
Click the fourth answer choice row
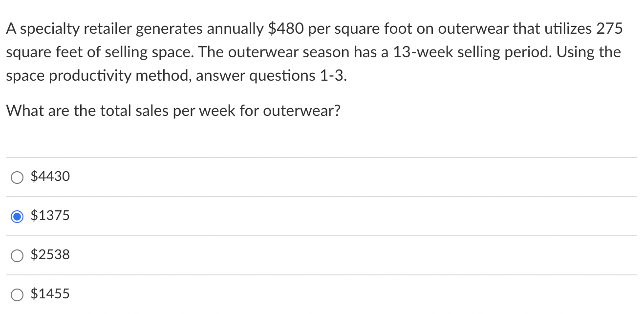pyautogui.click(x=195, y=294)
